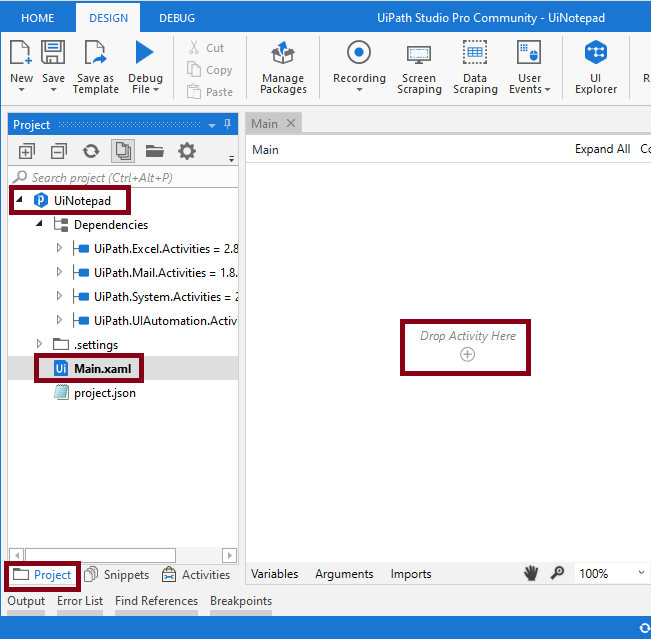
Task: Click scroll right arrow in Project panel
Action: point(230,555)
